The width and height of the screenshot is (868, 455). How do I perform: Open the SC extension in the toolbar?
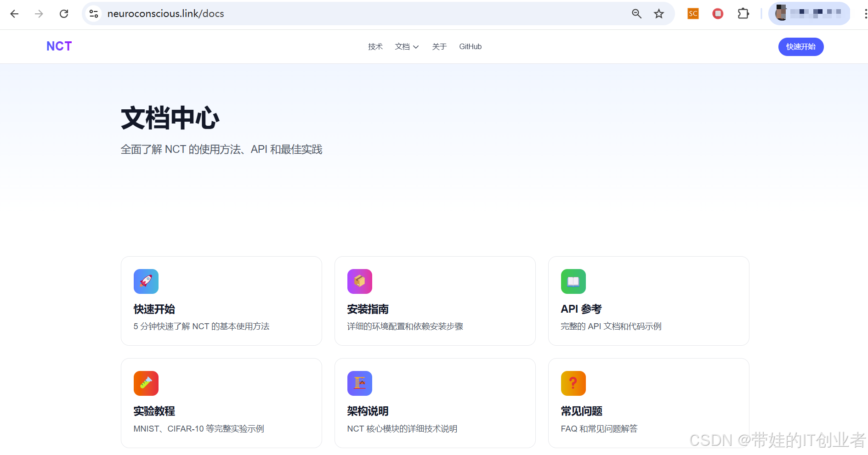click(692, 14)
